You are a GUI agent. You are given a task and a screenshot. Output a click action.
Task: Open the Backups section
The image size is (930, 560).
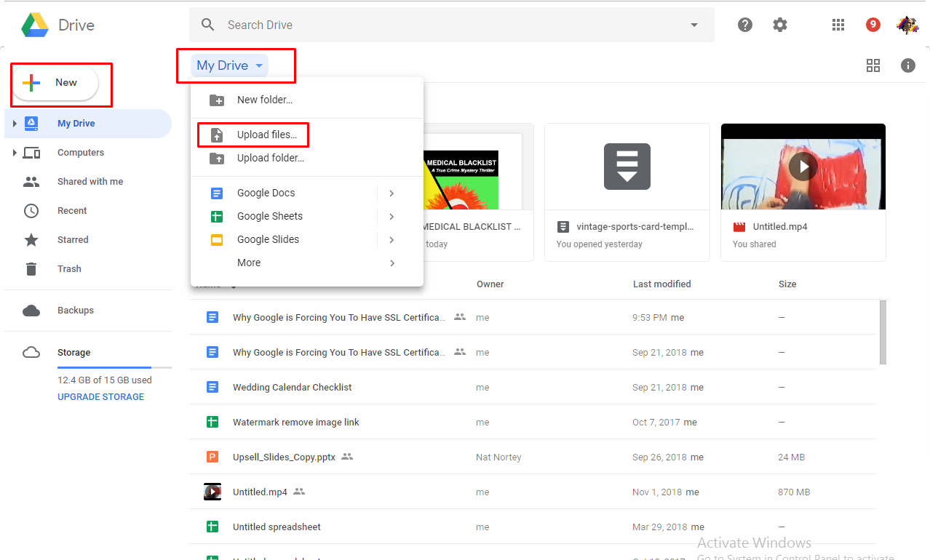pos(75,310)
